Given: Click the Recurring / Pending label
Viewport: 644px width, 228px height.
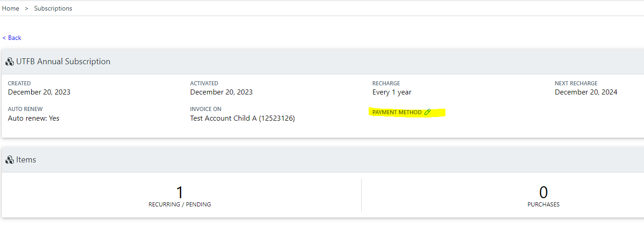Looking at the screenshot, I should [x=180, y=205].
